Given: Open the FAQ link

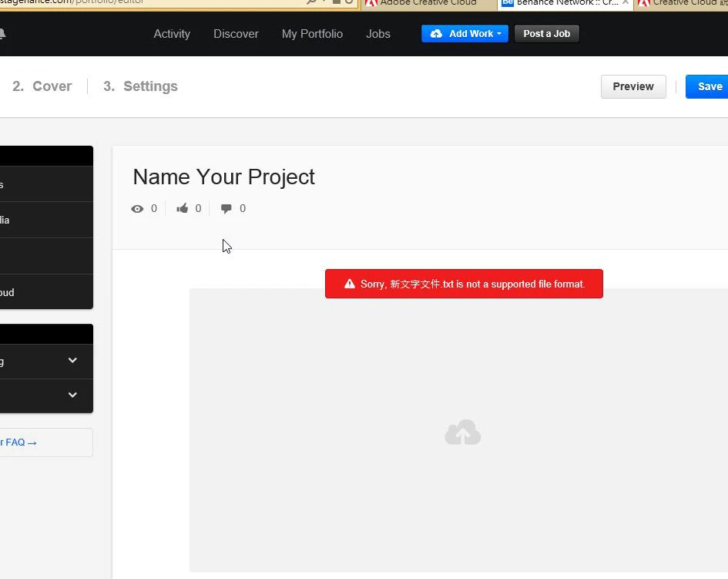Looking at the screenshot, I should 18,443.
